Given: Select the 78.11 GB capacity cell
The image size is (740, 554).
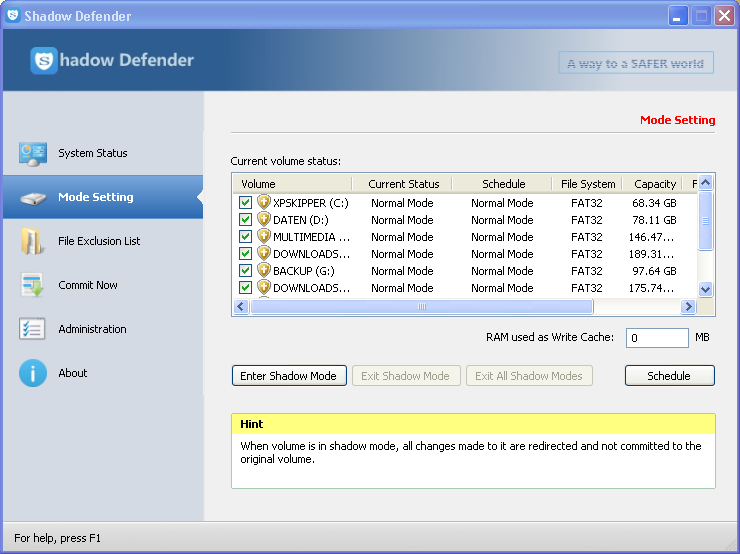Looking at the screenshot, I should pos(654,220).
